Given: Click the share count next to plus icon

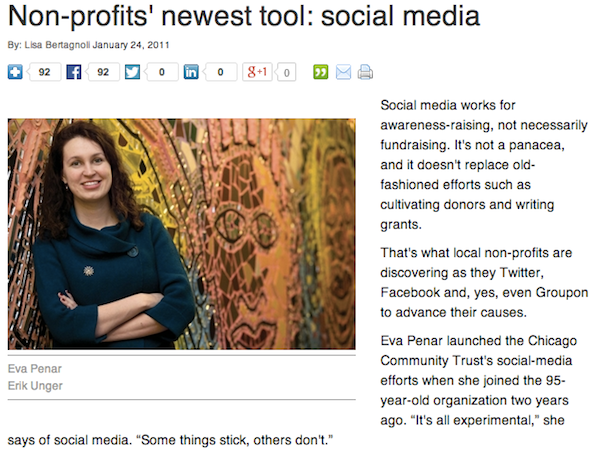Looking at the screenshot, I should [44, 72].
